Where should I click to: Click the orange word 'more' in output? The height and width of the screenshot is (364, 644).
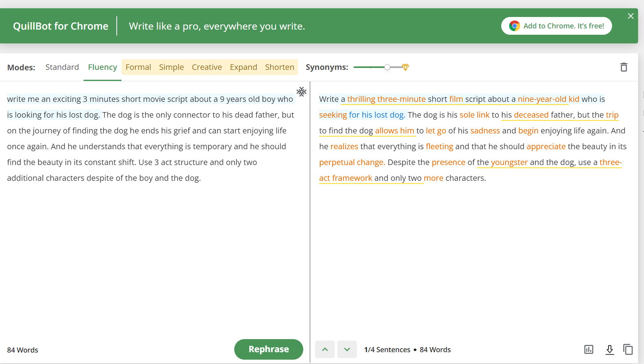[433, 178]
